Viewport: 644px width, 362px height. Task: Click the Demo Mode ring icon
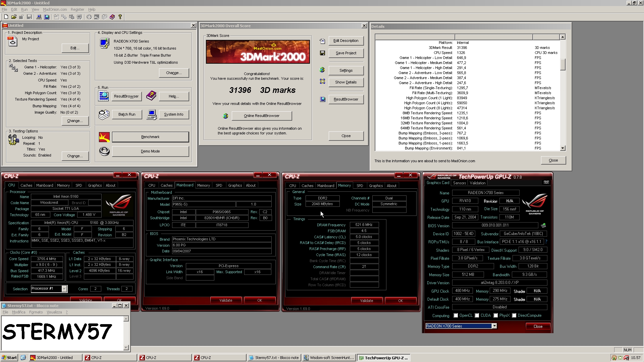(x=104, y=152)
